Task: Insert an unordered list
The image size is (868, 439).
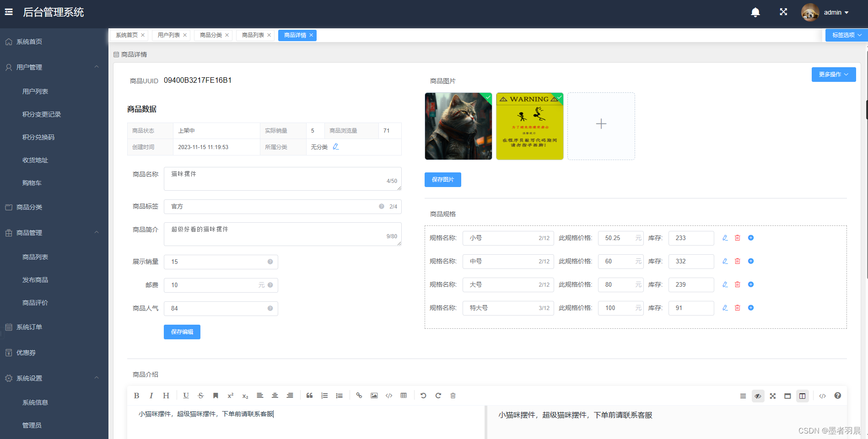Action: (339, 396)
